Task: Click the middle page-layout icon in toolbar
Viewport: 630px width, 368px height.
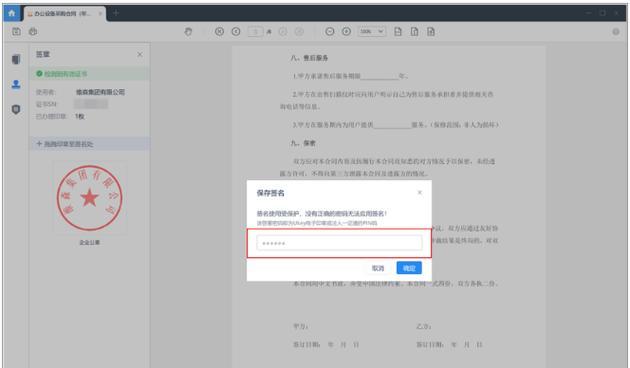Action: (414, 31)
